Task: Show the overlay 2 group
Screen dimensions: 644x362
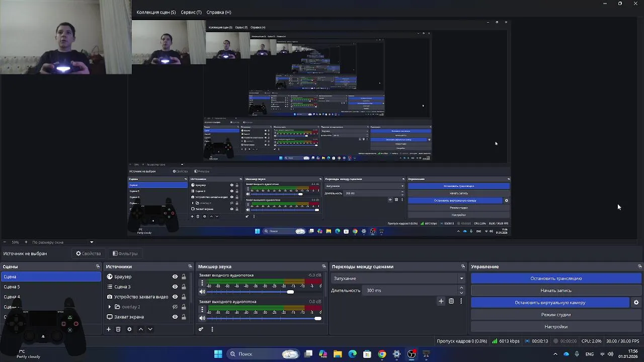Action: point(175,307)
